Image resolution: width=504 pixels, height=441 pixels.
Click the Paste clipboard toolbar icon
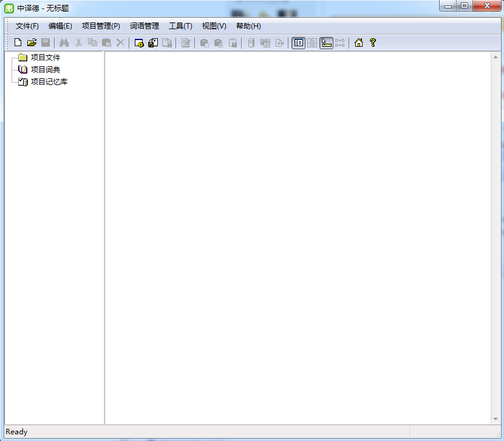click(x=106, y=43)
